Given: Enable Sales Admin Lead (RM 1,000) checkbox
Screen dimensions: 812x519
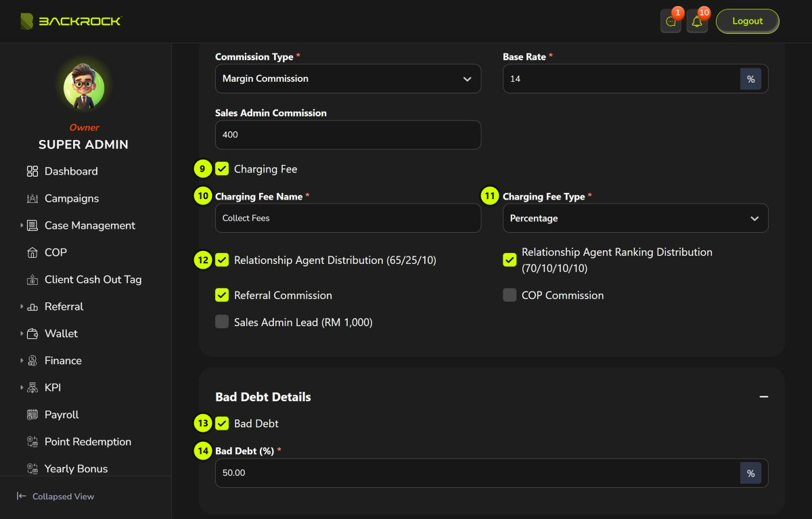Looking at the screenshot, I should coord(222,322).
